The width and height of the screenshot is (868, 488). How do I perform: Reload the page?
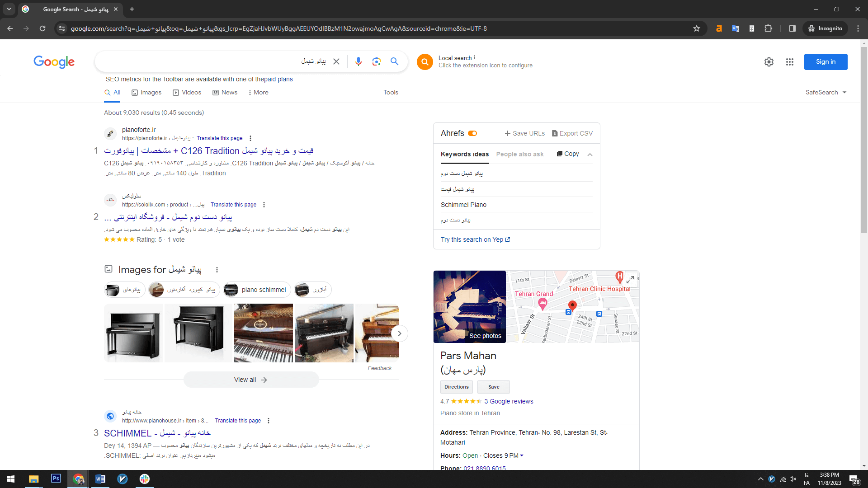tap(42, 28)
